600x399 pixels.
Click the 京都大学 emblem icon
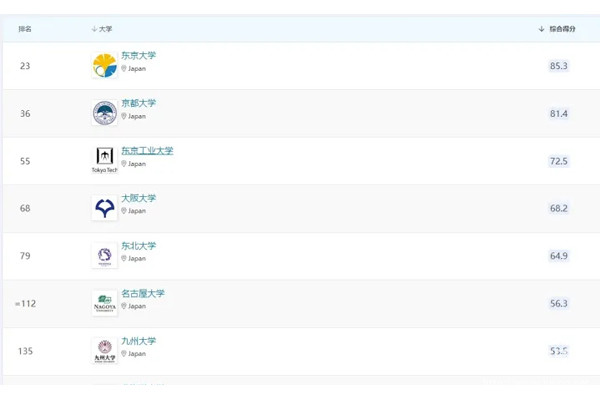pyautogui.click(x=104, y=113)
